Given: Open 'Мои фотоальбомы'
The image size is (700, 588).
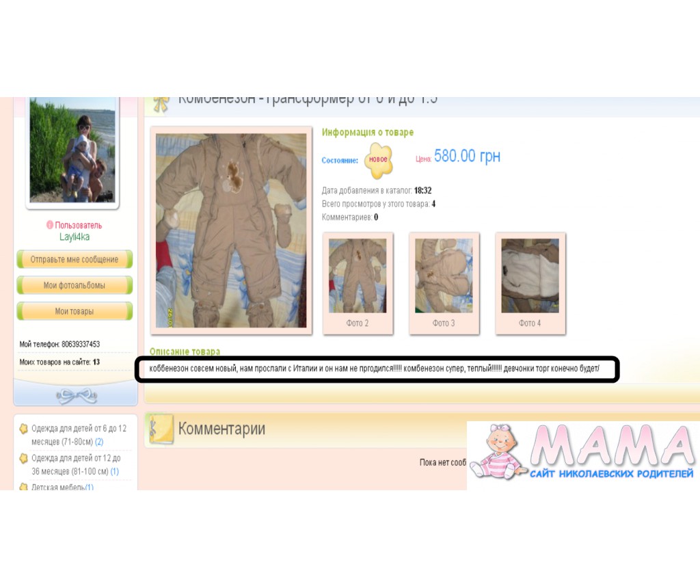Looking at the screenshot, I should coord(75,285).
